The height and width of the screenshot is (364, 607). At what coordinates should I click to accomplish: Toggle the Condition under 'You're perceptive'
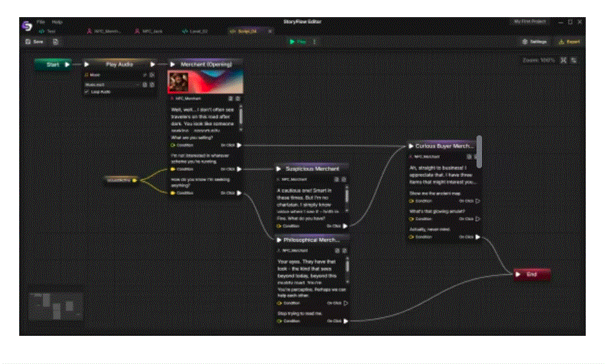(279, 303)
